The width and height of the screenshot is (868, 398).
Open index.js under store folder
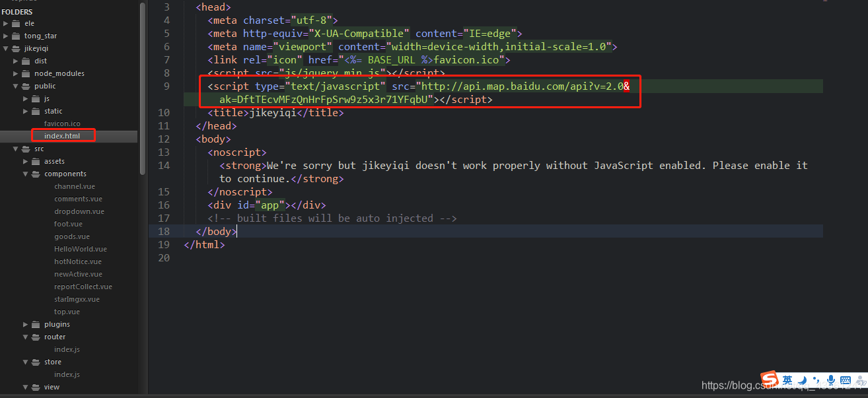click(67, 374)
